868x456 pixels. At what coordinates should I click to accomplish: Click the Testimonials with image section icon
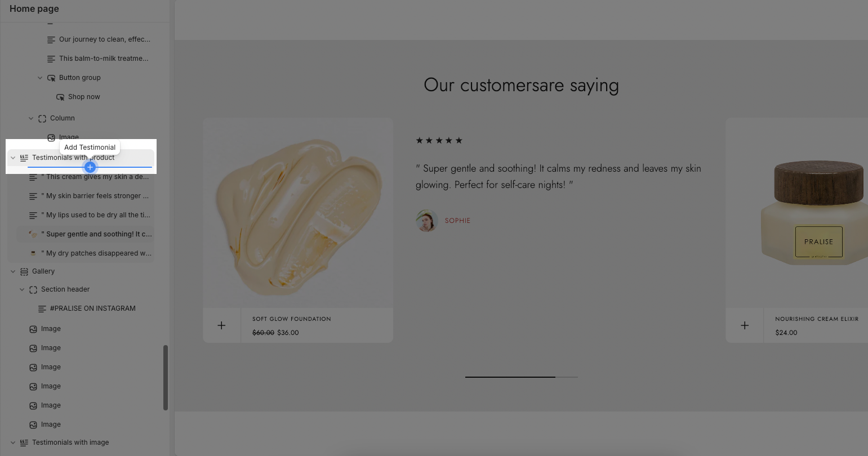(x=24, y=442)
